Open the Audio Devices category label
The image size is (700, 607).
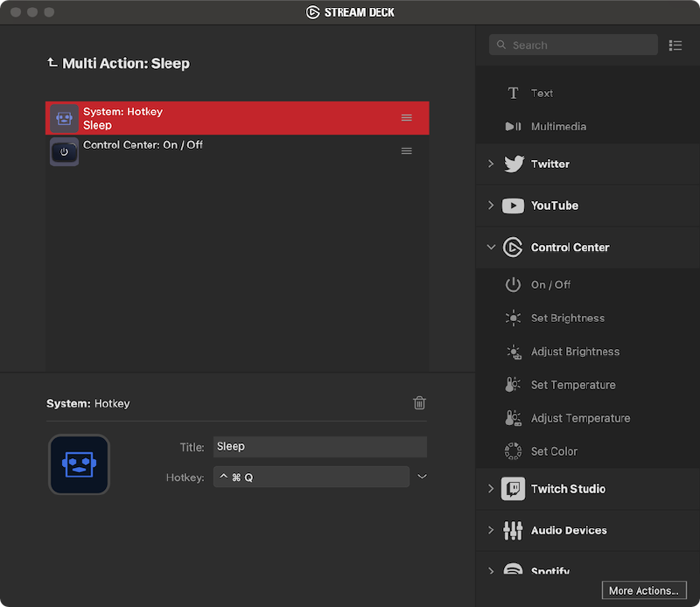coord(569,530)
